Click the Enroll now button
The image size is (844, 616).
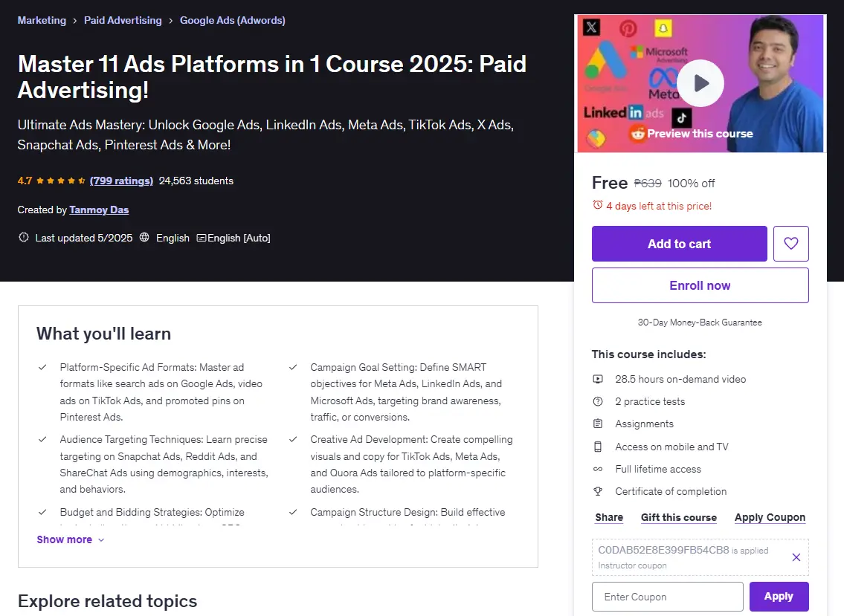pyautogui.click(x=700, y=285)
